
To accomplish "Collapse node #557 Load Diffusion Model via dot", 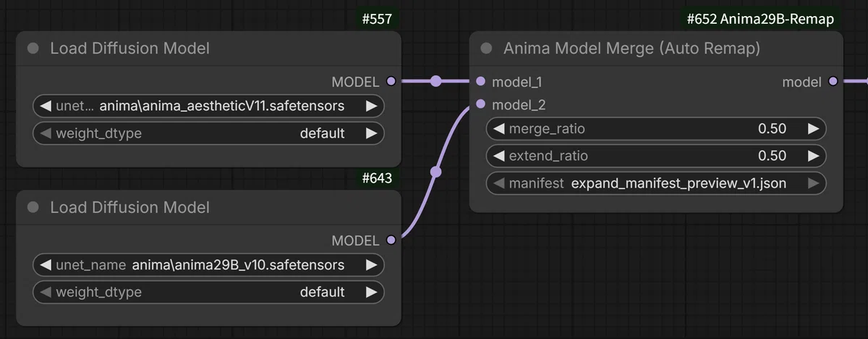I will point(33,49).
